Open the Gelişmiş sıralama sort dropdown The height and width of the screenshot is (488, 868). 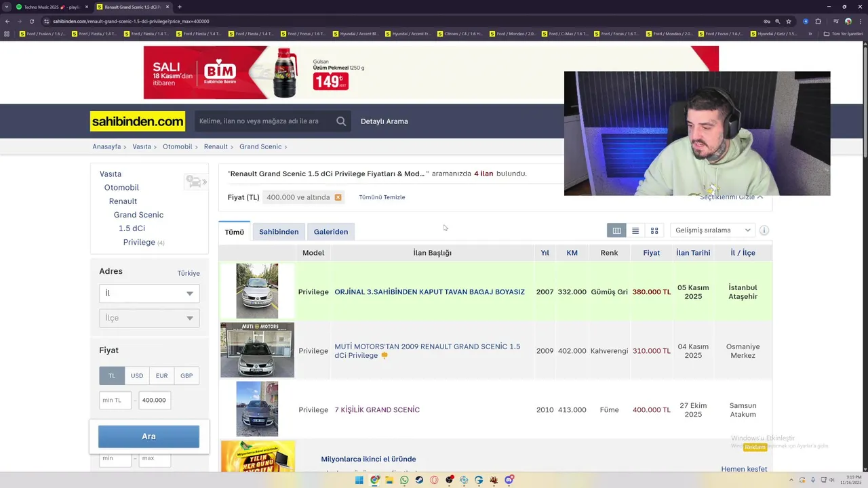pyautogui.click(x=713, y=230)
